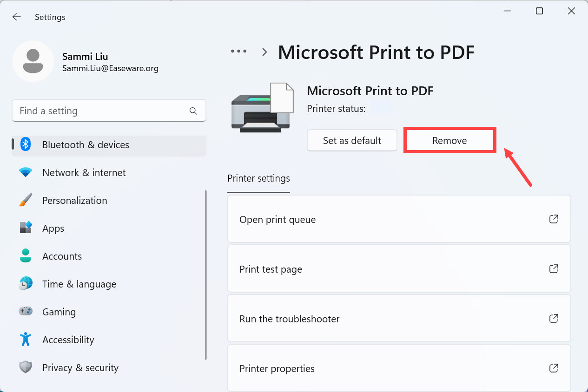Click the Gaming controller icon

point(26,312)
